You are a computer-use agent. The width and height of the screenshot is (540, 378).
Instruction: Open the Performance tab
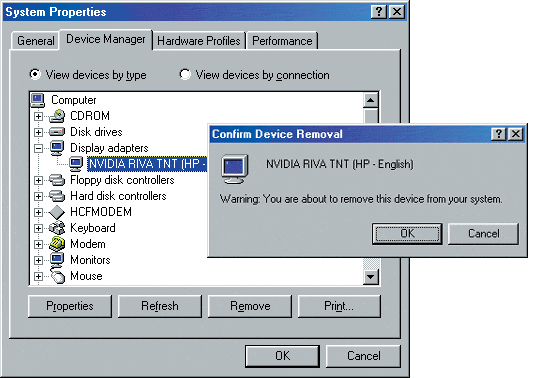282,41
